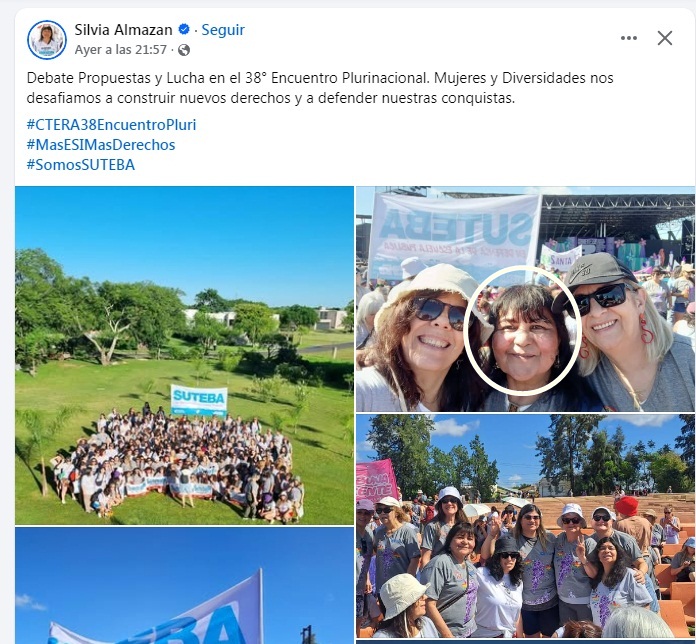The width and height of the screenshot is (696, 644).
Task: Open Silvia Almazan's profile picture
Action: (x=47, y=40)
